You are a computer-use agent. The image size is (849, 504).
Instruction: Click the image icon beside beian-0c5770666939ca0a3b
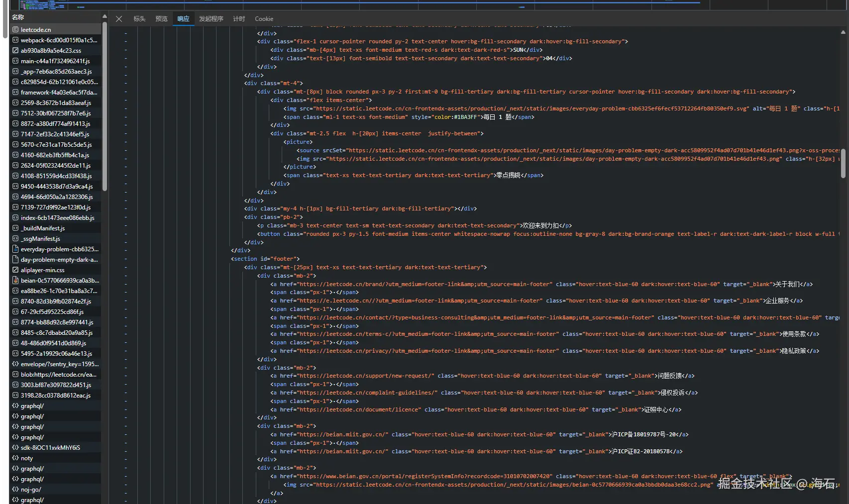click(15, 281)
